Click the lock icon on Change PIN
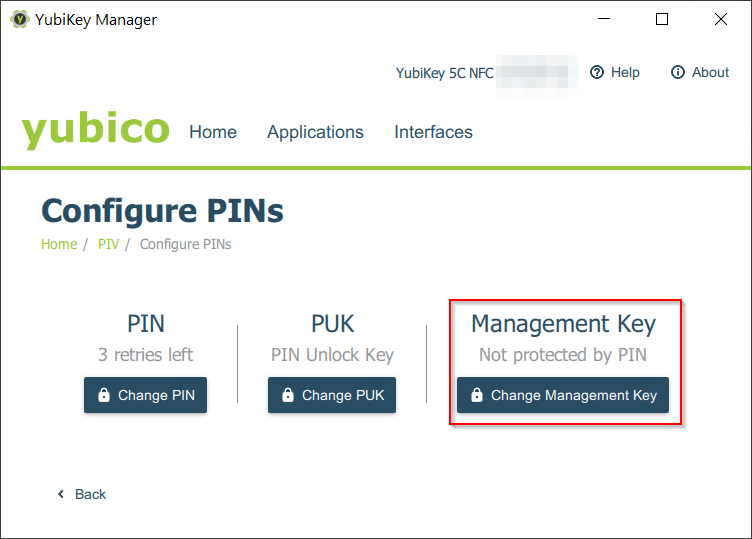Image resolution: width=752 pixels, height=539 pixels. point(104,395)
